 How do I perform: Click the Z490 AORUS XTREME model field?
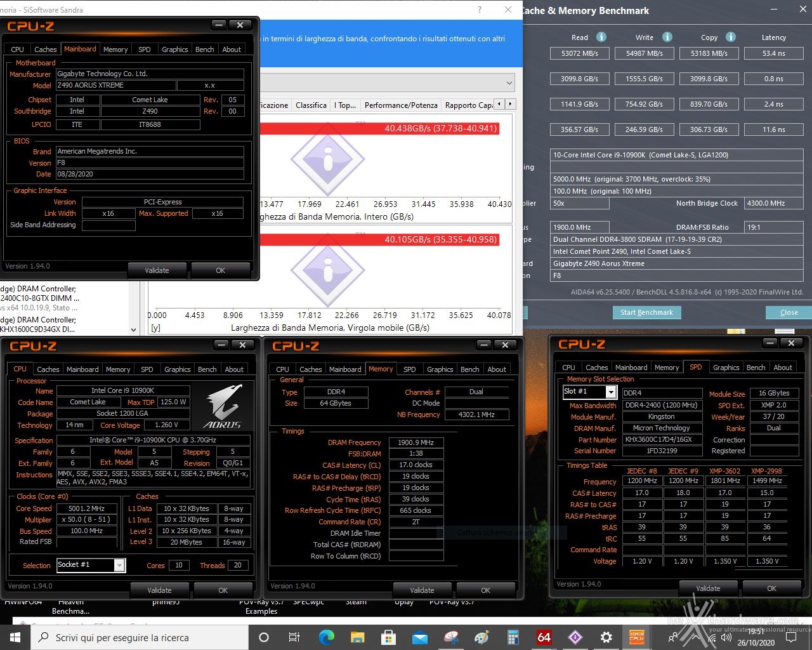[115, 85]
